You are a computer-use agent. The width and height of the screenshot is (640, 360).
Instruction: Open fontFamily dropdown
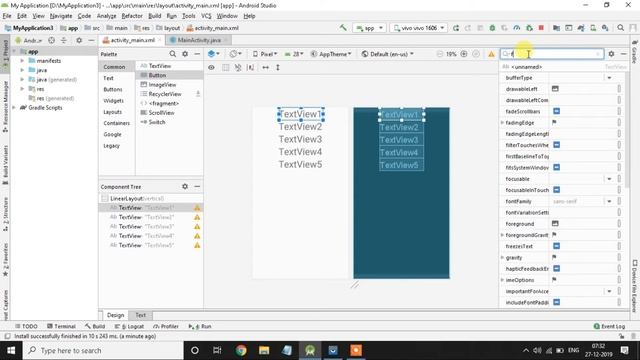click(x=609, y=201)
